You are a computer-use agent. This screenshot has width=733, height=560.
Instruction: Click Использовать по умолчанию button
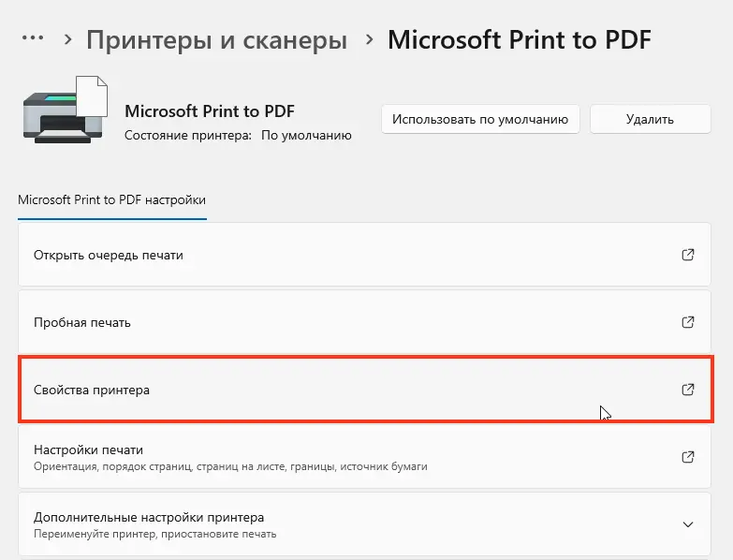[x=480, y=119]
